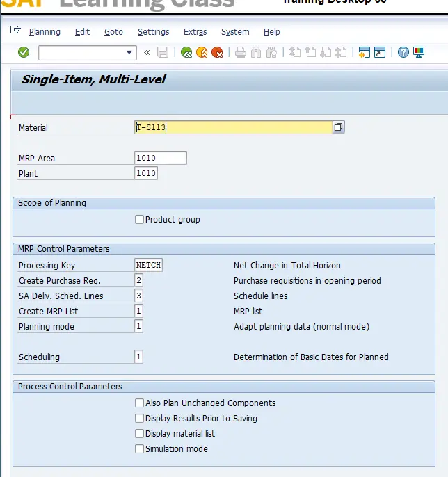Click the Processing Key input field
Screen dimensions: 448x477
[x=148, y=266]
